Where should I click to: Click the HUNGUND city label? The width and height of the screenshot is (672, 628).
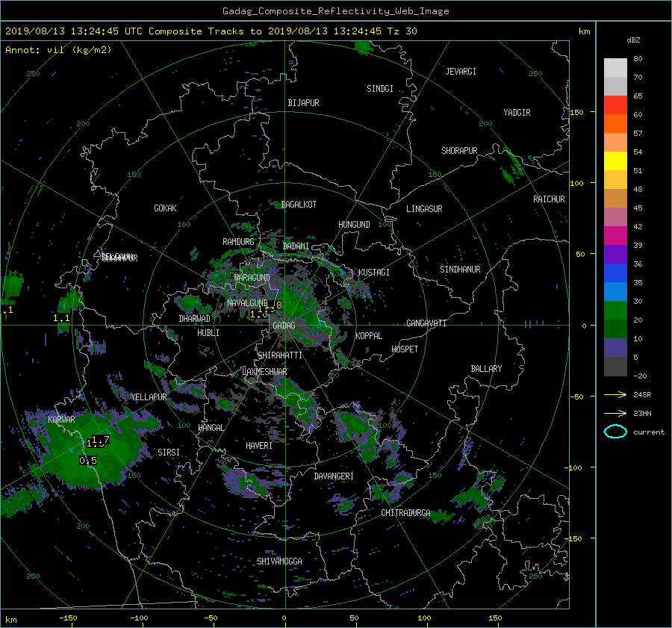pos(354,225)
